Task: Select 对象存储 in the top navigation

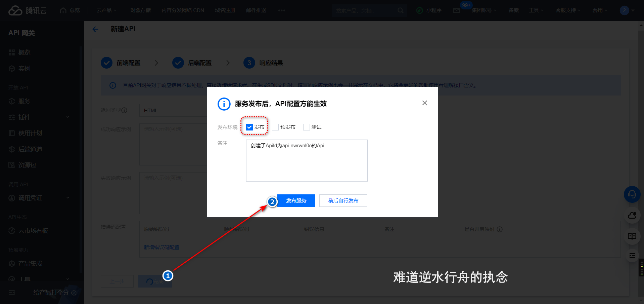Action: click(x=140, y=10)
